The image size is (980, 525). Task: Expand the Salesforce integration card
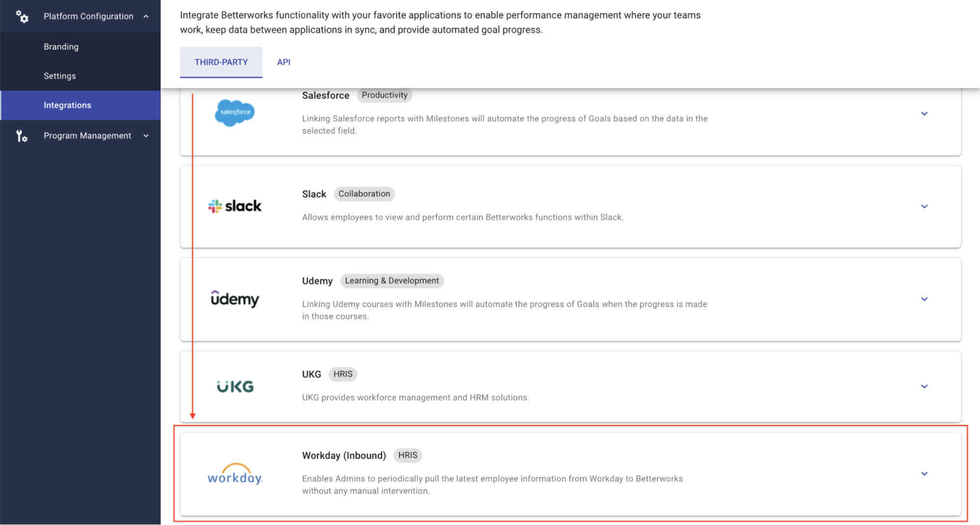pos(924,114)
